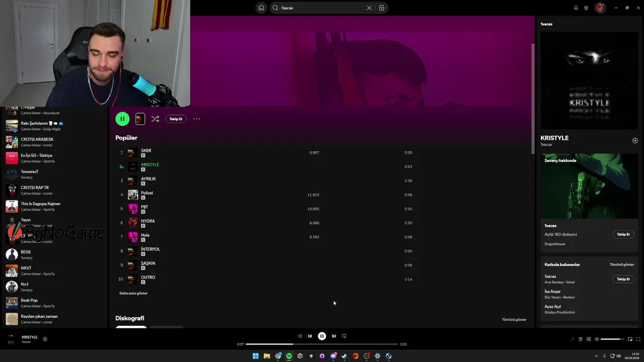Open the BEGE artist in library
Image resolution: width=644 pixels, height=362 pixels.
tap(54, 254)
